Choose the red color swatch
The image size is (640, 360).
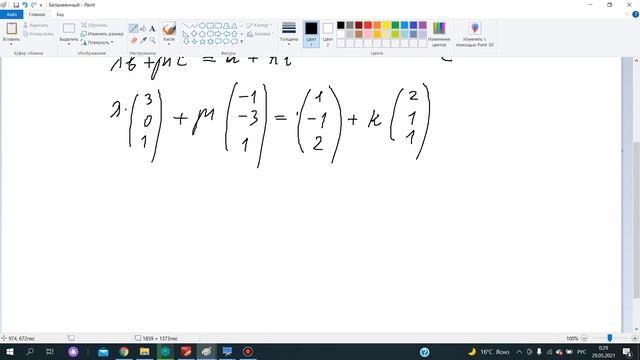click(368, 25)
